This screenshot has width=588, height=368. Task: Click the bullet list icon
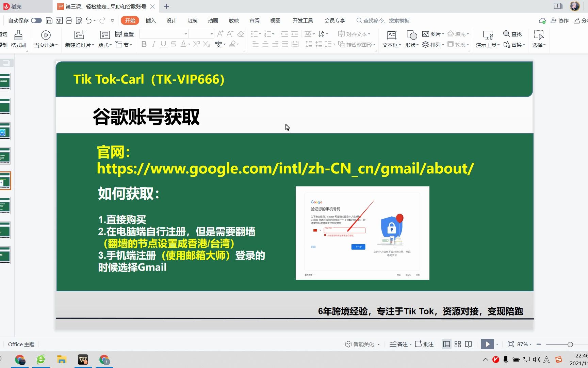tap(254, 34)
